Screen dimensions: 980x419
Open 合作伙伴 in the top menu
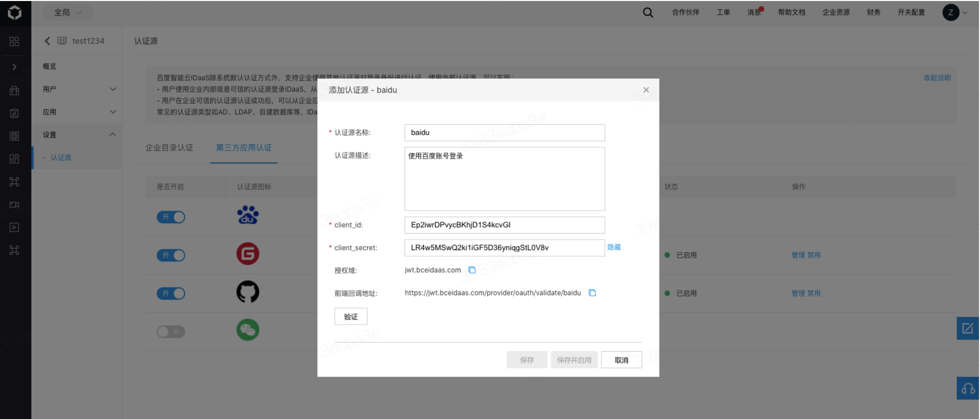(686, 13)
